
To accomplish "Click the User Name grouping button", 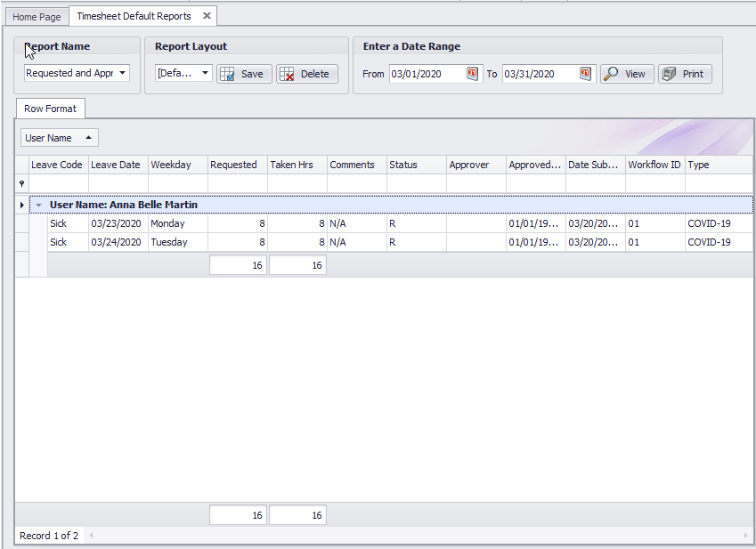I will [x=60, y=138].
